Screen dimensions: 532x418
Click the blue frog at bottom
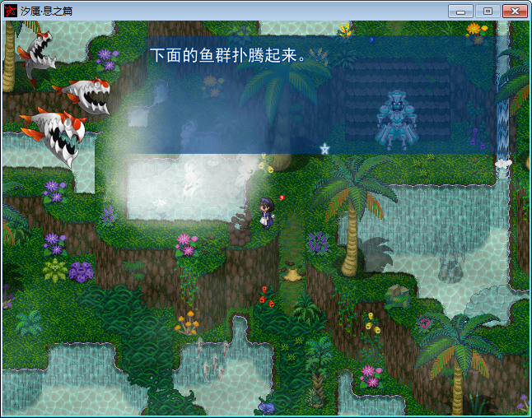(266, 407)
